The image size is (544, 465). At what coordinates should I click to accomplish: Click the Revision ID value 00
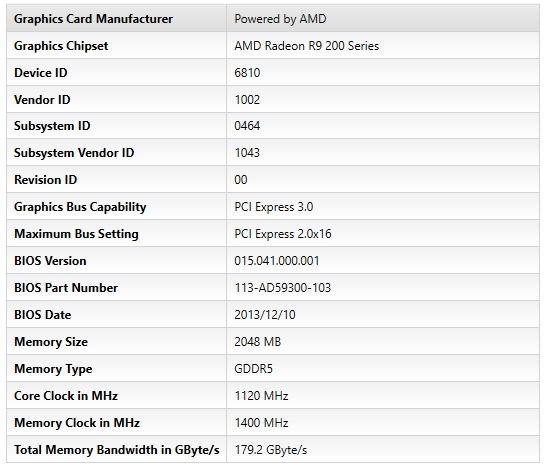click(x=241, y=180)
